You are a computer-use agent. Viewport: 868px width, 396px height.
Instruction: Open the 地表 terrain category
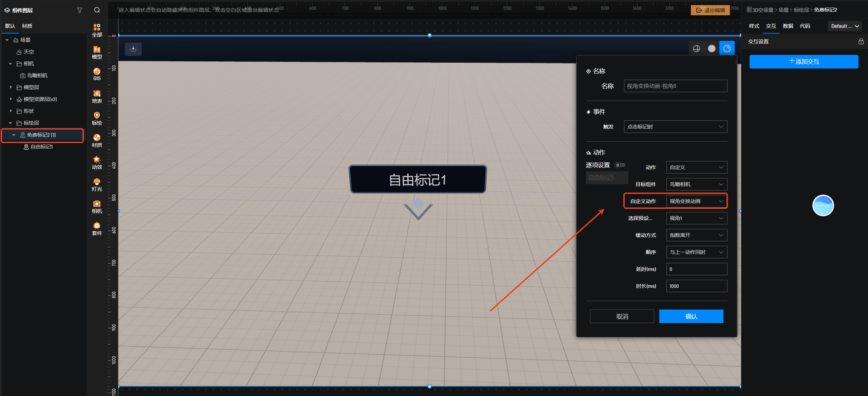(97, 96)
